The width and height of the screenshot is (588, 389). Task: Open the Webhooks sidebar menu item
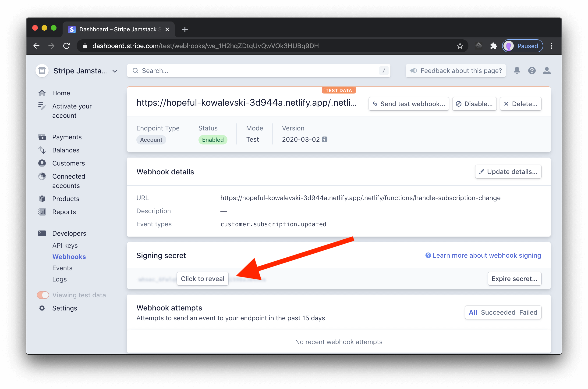pyautogui.click(x=69, y=256)
